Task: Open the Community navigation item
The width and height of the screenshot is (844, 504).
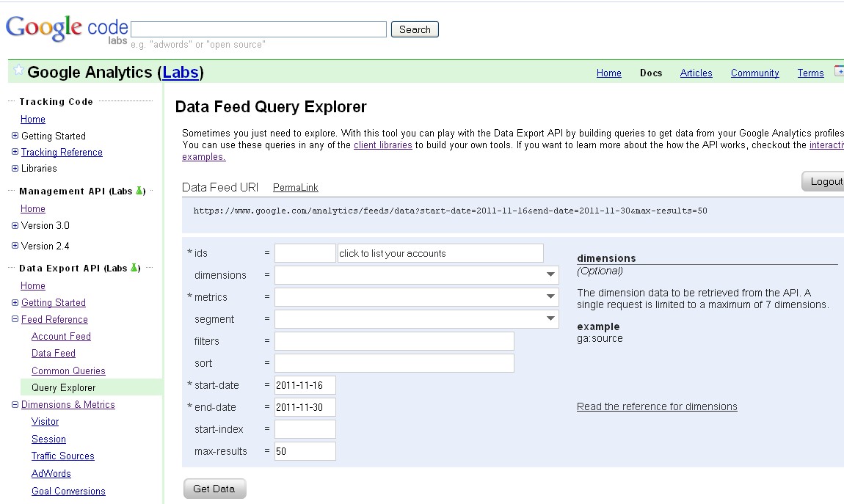Action: (754, 73)
